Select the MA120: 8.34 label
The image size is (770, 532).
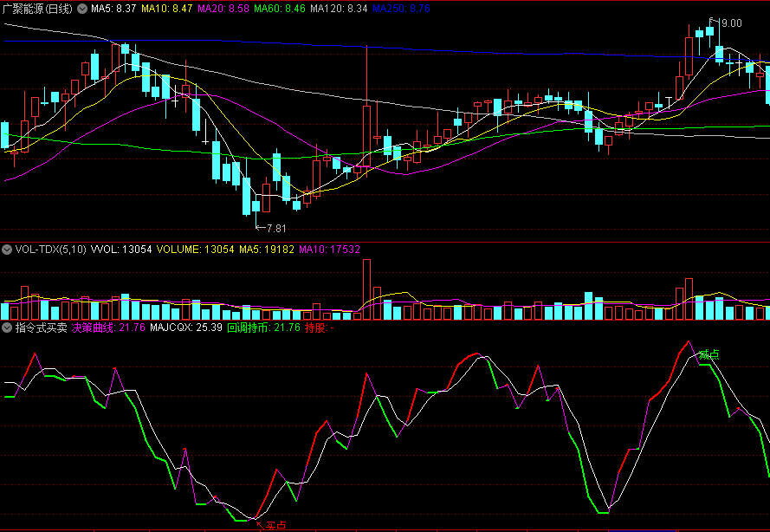(340, 9)
